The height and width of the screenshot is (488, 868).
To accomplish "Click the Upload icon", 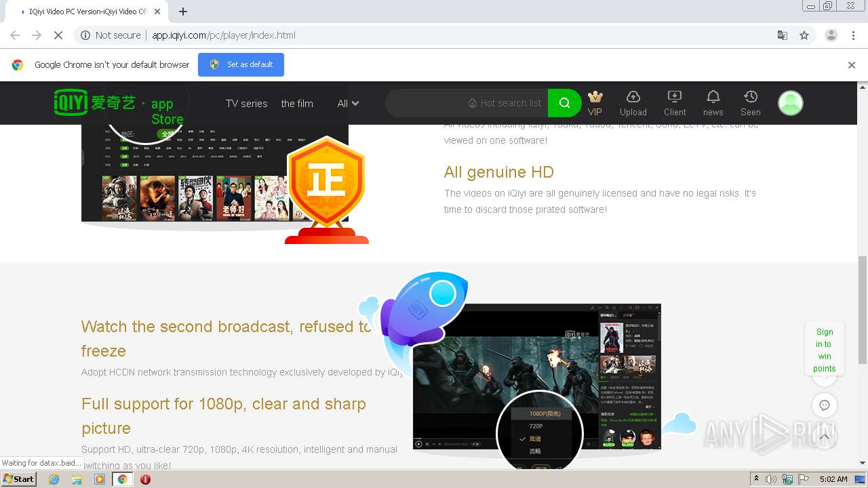I will coord(633,103).
